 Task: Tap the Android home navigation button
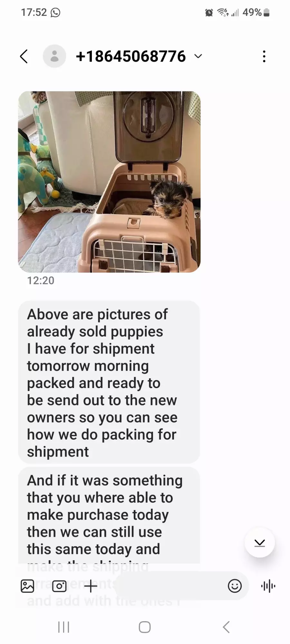pos(145,627)
